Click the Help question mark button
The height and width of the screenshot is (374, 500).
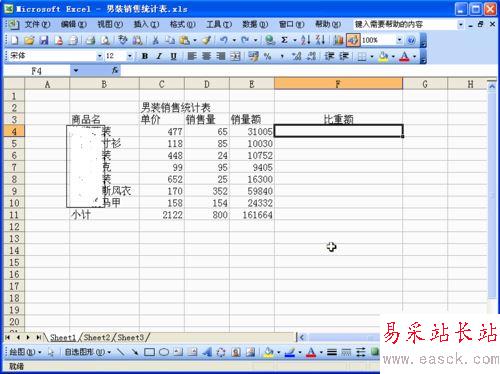(x=411, y=40)
